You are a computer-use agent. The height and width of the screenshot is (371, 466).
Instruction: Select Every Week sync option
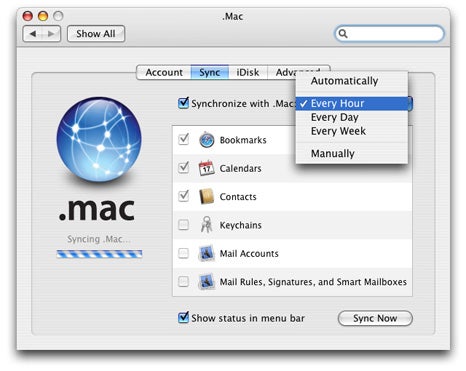tap(352, 131)
